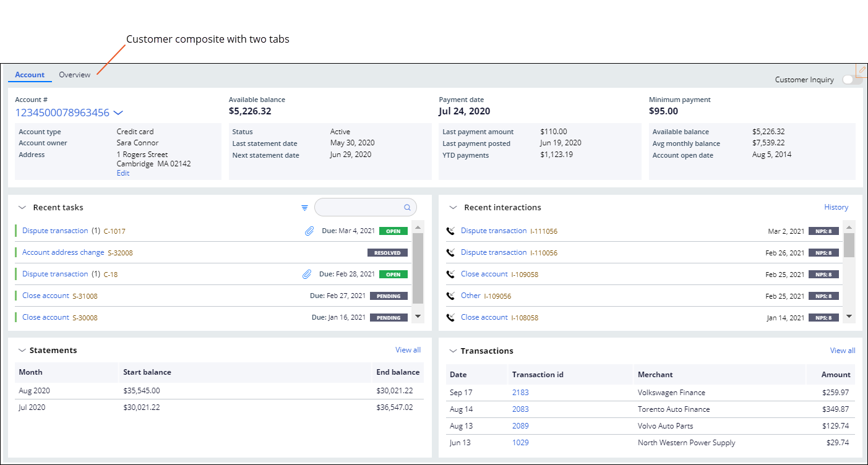The width and height of the screenshot is (868, 465).
Task: Switch to the Overview tab
Action: tap(74, 75)
